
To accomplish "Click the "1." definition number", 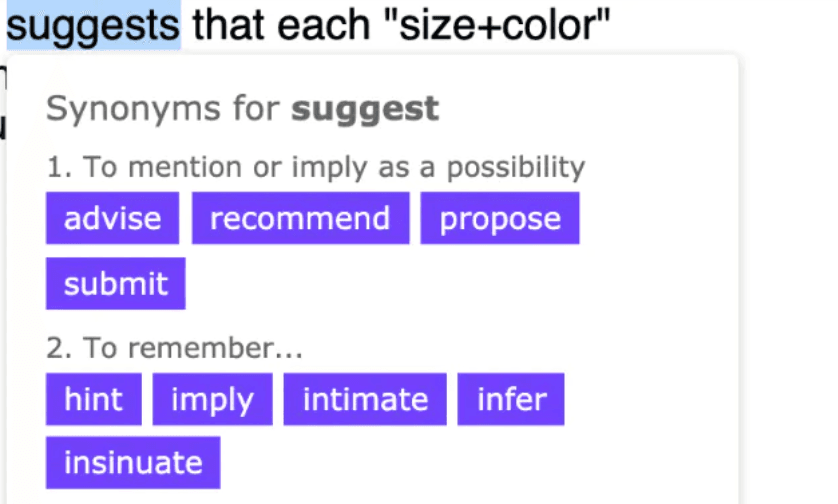I will pos(57,167).
